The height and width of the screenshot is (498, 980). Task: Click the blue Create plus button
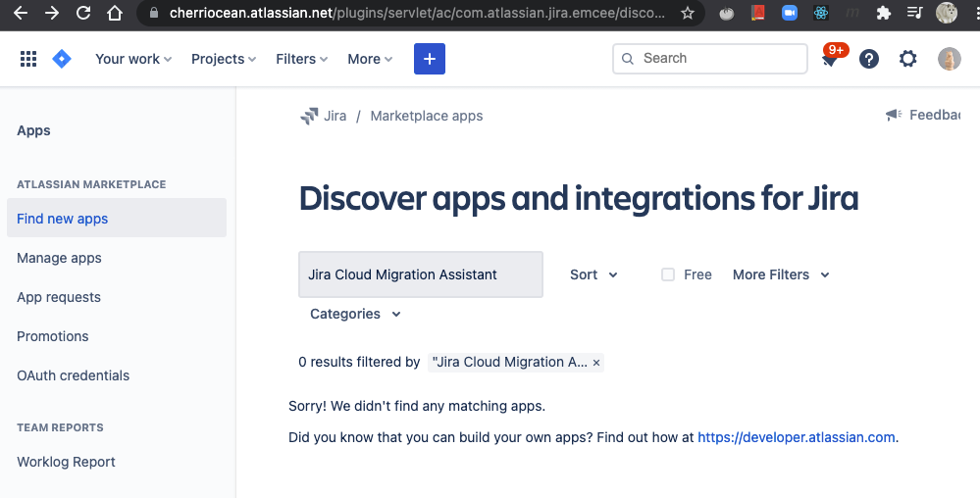pyautogui.click(x=430, y=59)
